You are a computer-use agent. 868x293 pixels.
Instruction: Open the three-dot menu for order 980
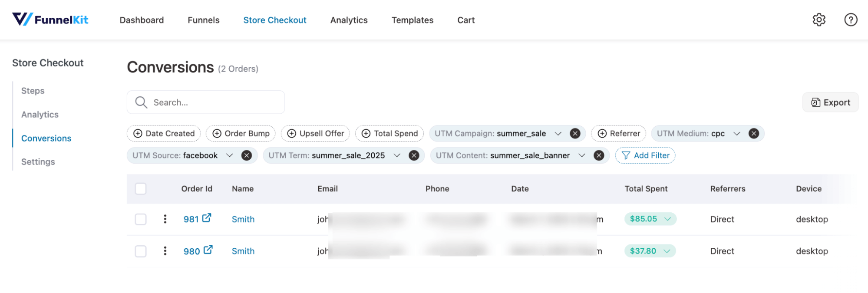165,251
